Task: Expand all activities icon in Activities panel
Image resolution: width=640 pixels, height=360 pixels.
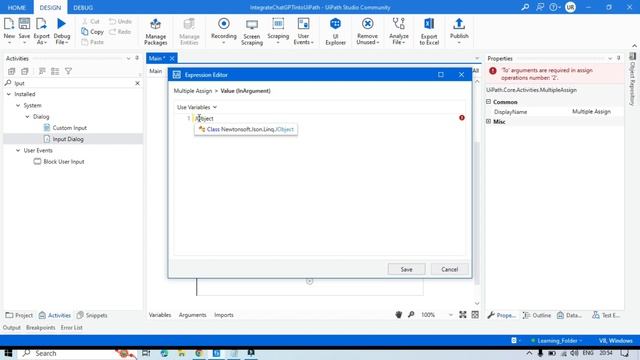Action: point(11,71)
